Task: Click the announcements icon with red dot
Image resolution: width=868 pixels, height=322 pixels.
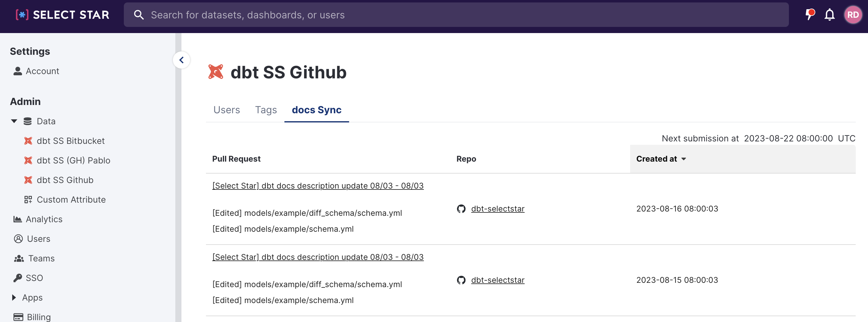Action: [810, 14]
